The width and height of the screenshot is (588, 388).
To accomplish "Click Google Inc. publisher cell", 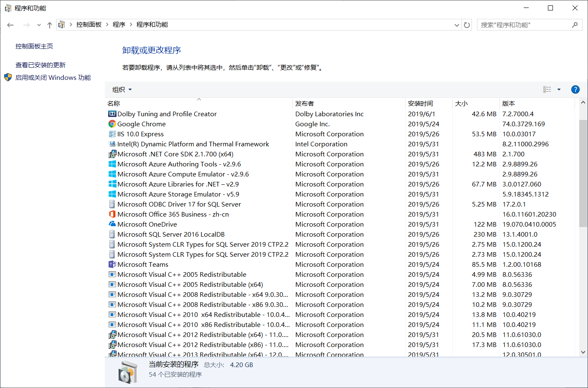I will [x=312, y=124].
